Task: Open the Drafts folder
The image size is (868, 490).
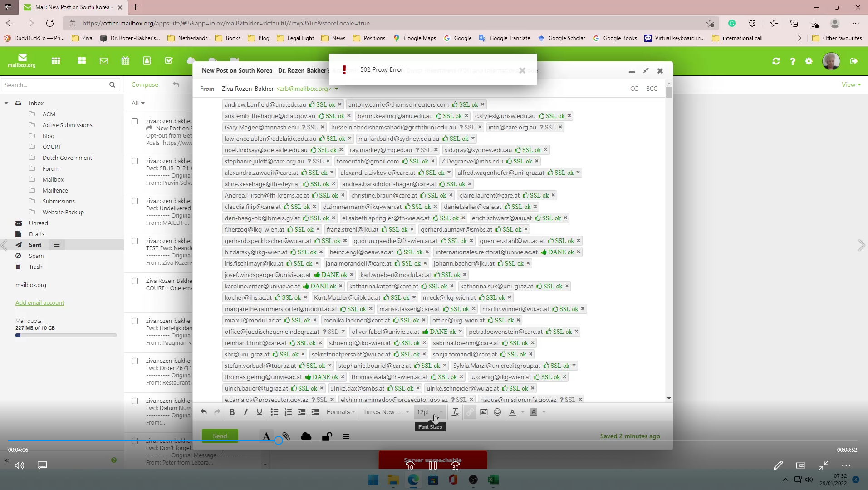Action: 37,234
